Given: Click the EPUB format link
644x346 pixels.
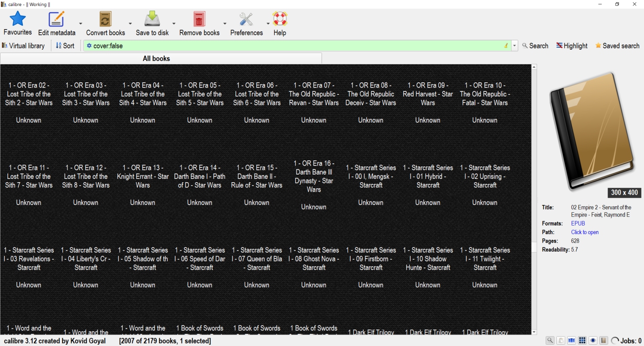Looking at the screenshot, I should click(578, 223).
